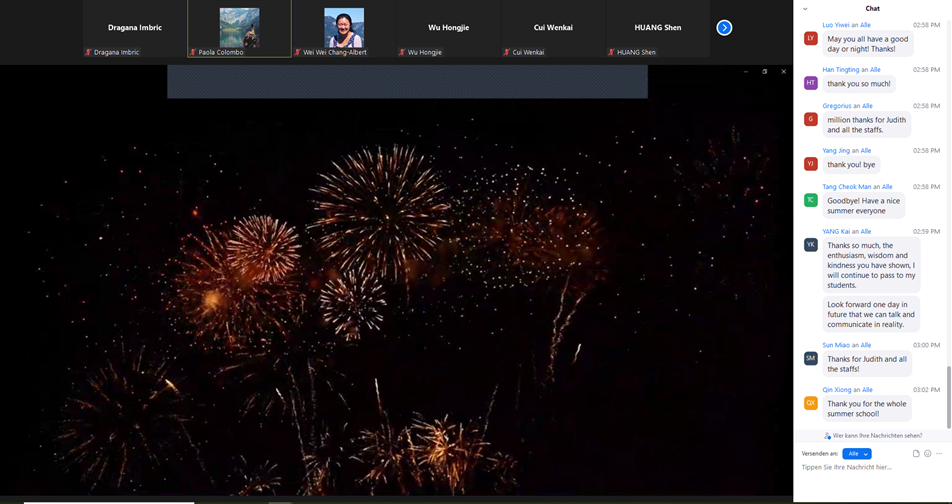Click 'Wer kann Ihre Nachrichten sehen?' link

[877, 436]
